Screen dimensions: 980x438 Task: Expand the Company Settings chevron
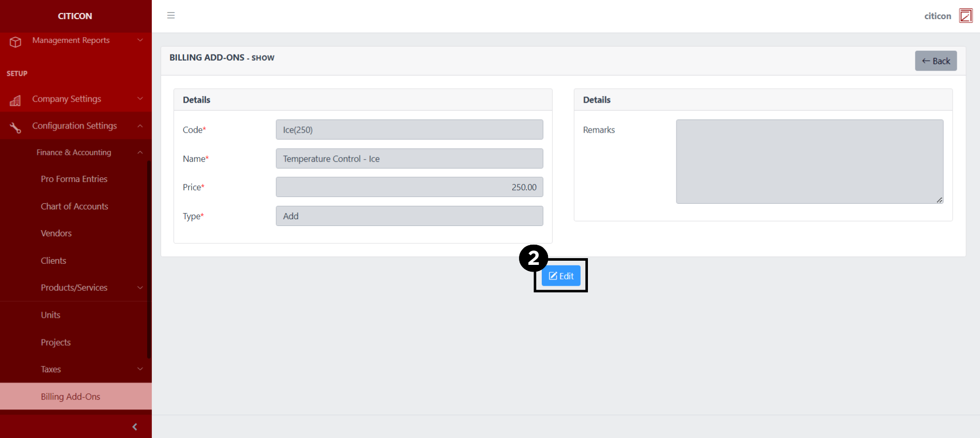140,99
